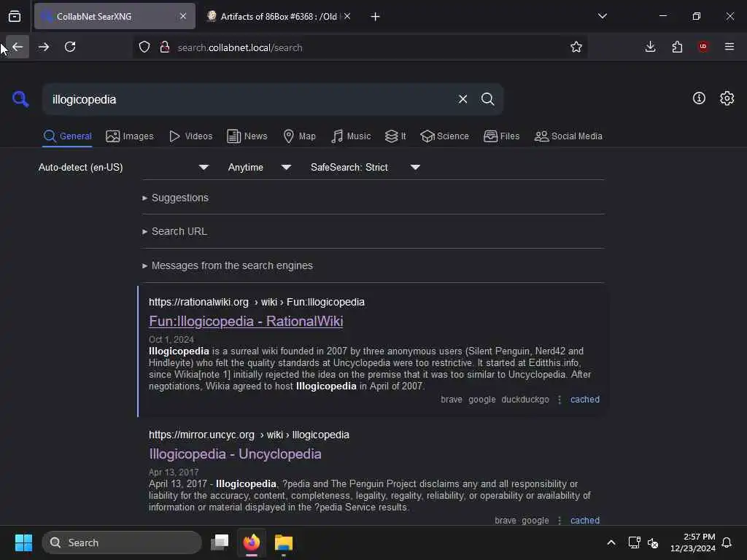Click Firefox icon in taskbar
This screenshot has width=747, height=560.
[252, 542]
